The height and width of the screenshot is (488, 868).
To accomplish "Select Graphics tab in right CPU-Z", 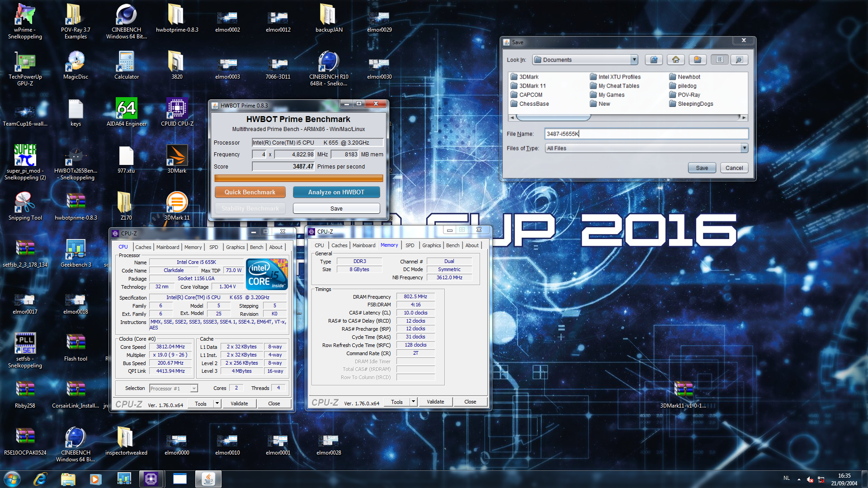I will click(431, 245).
